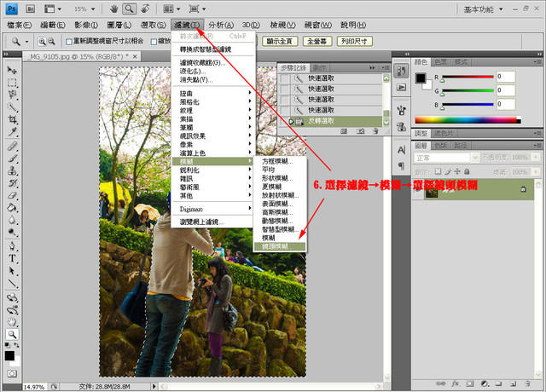546x392 pixels.
Task: Delete current state in History panel
Action: [375, 131]
